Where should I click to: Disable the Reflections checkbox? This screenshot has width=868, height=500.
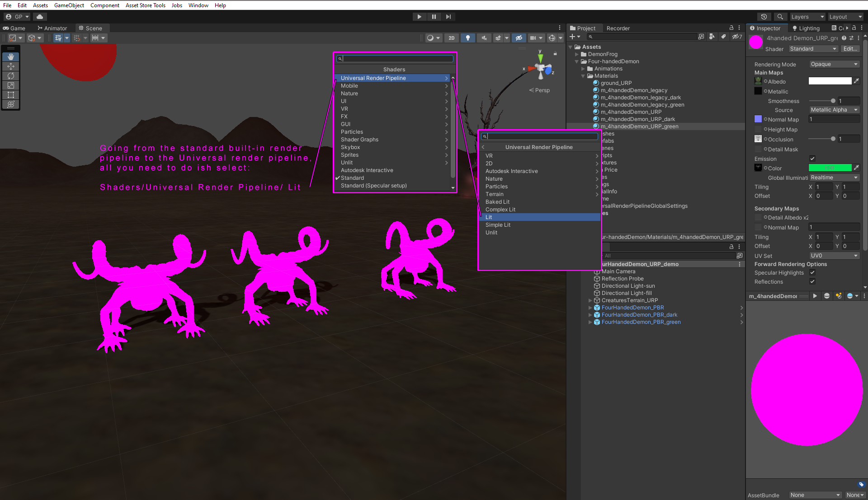pyautogui.click(x=812, y=281)
